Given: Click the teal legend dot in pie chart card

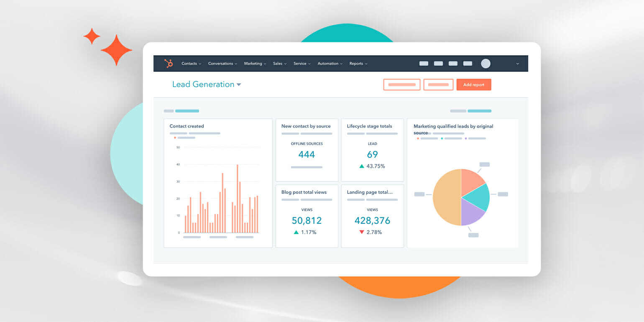Looking at the screenshot, I should [442, 138].
